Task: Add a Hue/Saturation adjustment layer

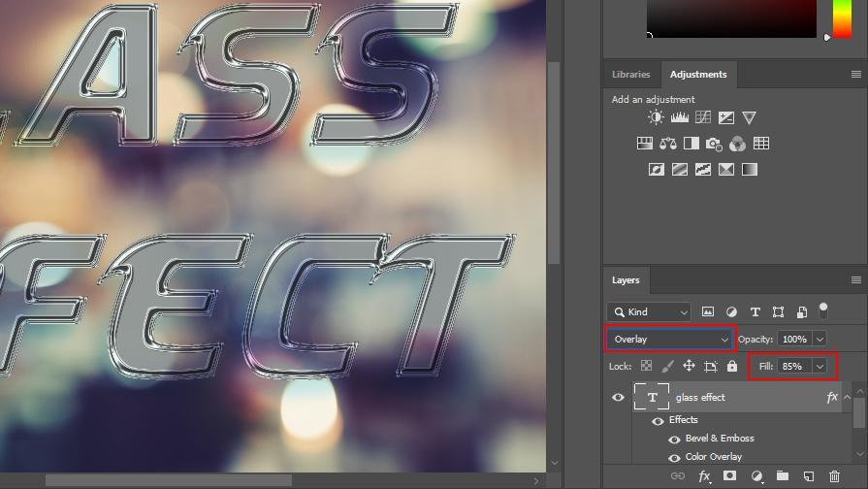Action: [644, 144]
